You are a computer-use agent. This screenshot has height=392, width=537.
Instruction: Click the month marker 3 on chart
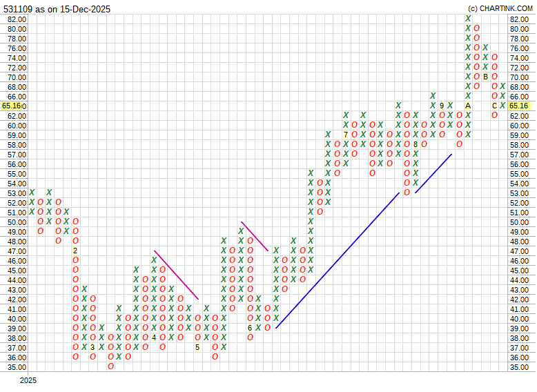point(93,348)
